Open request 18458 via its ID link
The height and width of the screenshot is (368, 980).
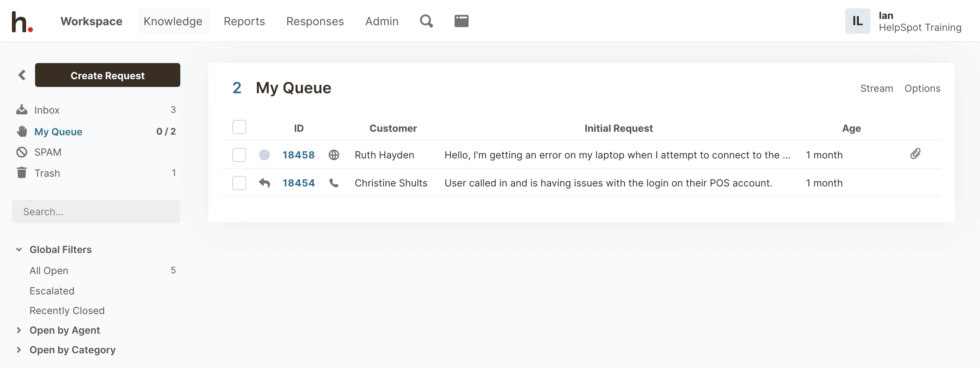[x=298, y=155]
